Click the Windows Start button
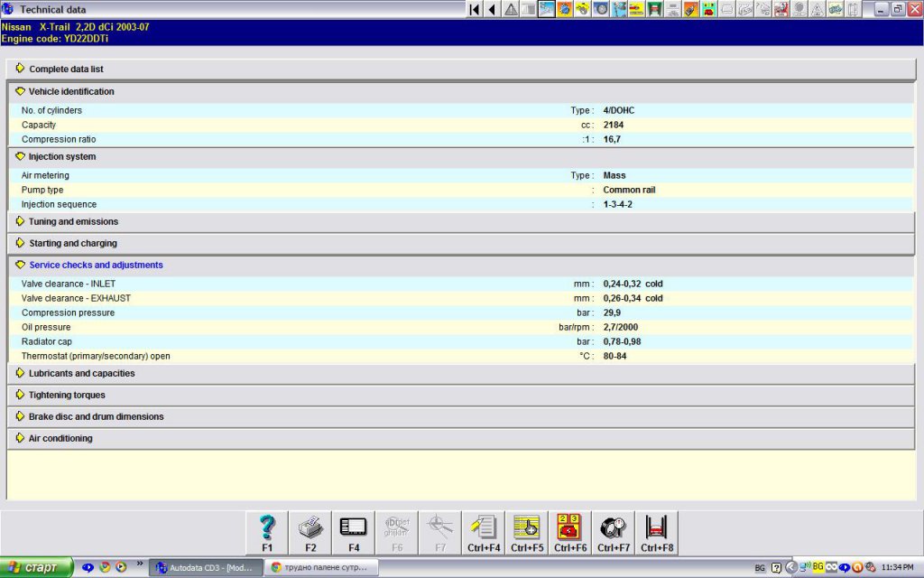Viewport: 924px width, 578px height. (36, 568)
